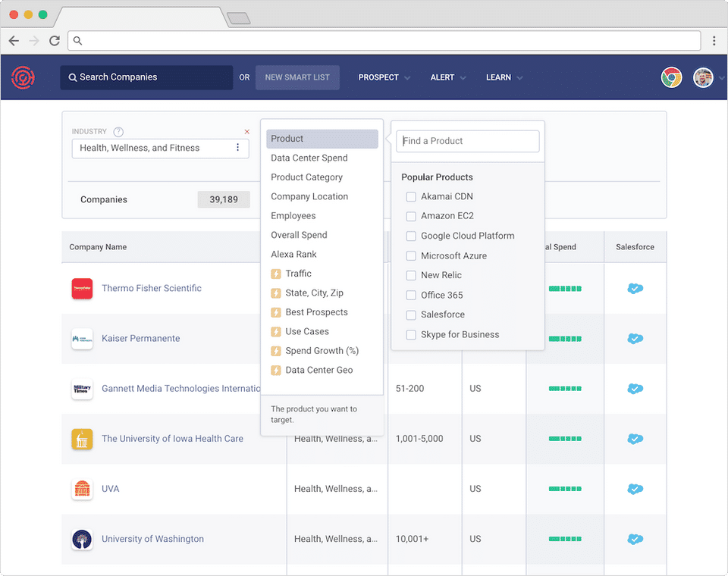
Task: Select Data Center Spend filter option
Action: click(x=309, y=158)
